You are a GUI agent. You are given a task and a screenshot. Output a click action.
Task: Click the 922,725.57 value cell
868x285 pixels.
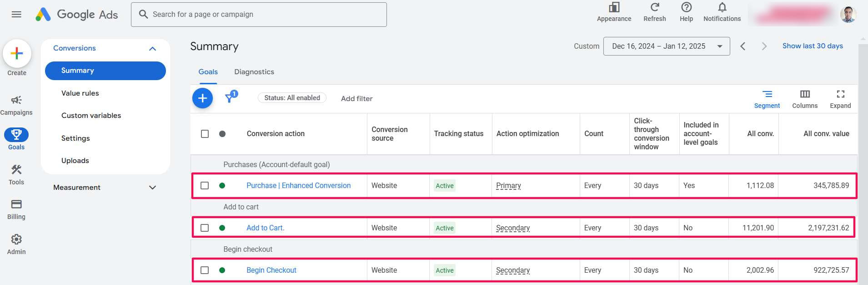[831, 270]
